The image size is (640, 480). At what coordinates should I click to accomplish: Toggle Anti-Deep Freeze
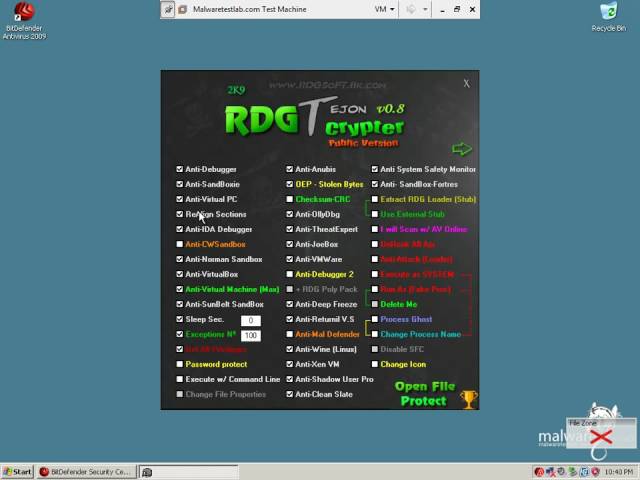coord(289,304)
